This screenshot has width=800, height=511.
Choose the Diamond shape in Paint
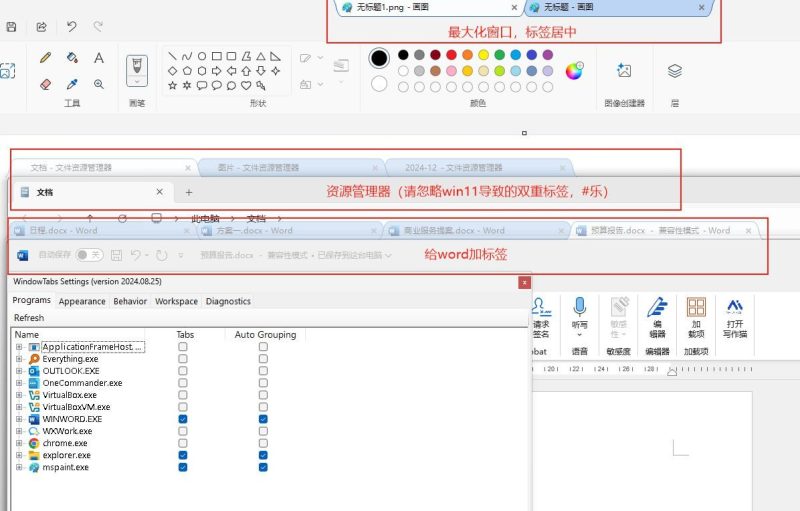pyautogui.click(x=172, y=71)
